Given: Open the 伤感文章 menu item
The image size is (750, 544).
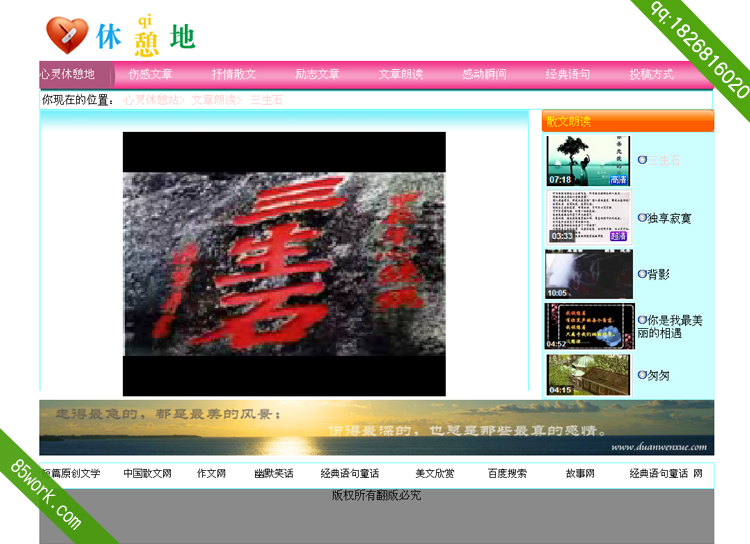Looking at the screenshot, I should (150, 74).
